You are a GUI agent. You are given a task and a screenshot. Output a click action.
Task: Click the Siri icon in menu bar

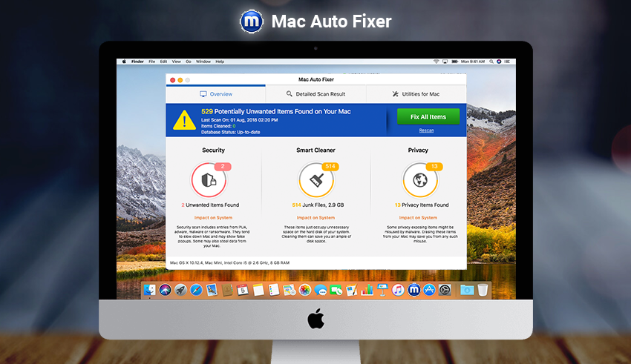pos(499,62)
